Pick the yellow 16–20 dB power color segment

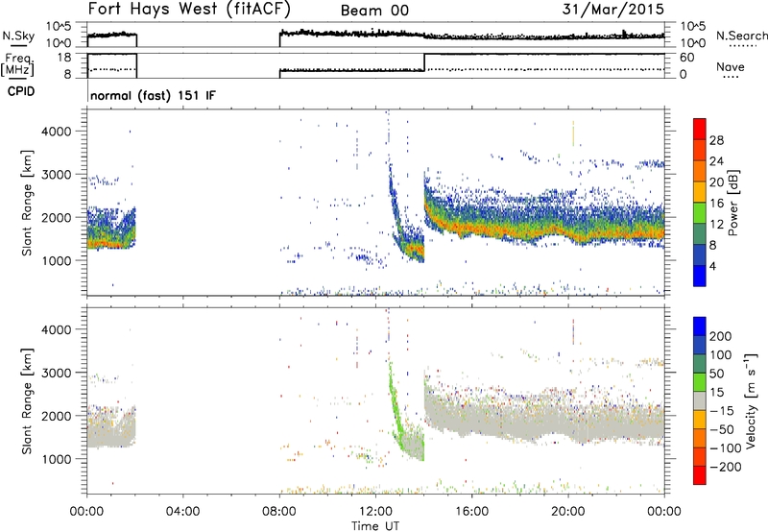pos(700,192)
